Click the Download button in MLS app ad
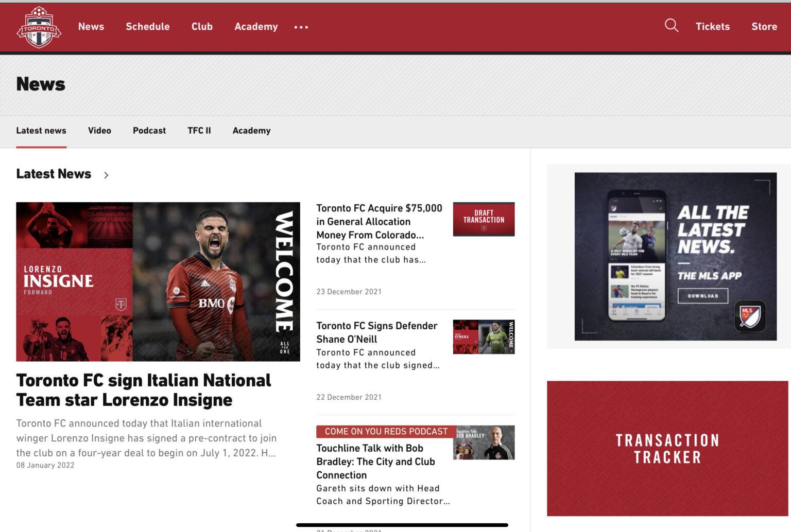 [x=703, y=296]
